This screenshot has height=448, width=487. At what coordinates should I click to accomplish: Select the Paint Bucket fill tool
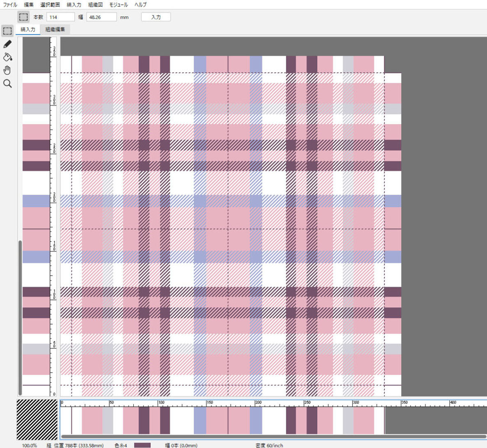7,57
